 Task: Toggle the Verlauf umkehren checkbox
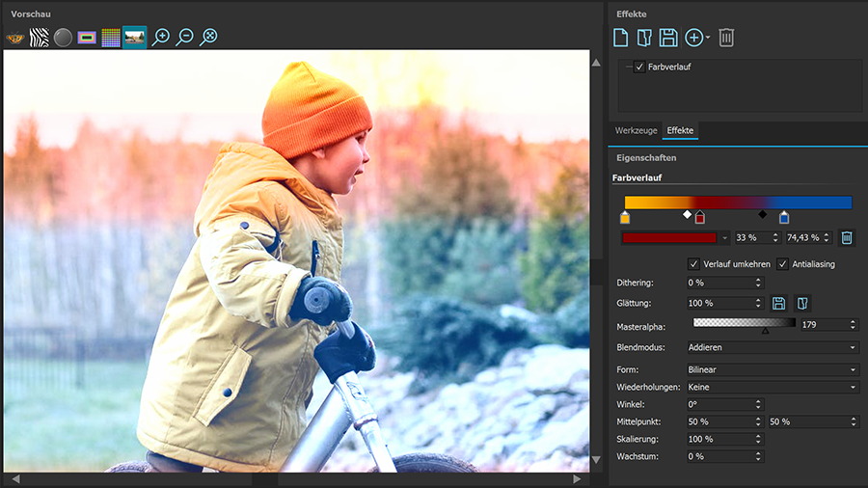(x=693, y=264)
